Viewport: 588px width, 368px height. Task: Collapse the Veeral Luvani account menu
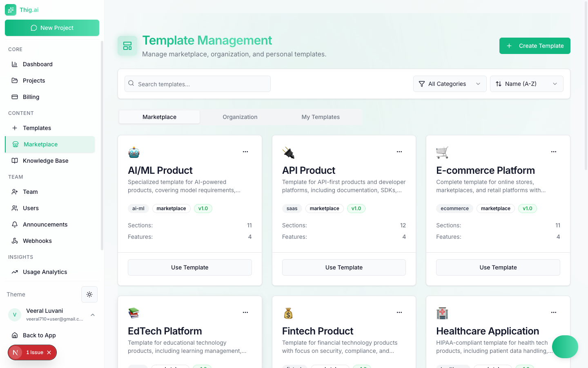(93, 315)
